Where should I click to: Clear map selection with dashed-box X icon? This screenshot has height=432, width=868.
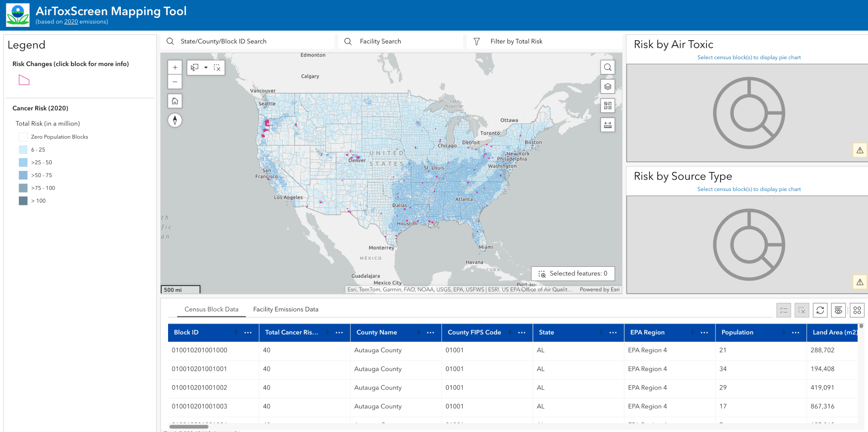tap(217, 67)
